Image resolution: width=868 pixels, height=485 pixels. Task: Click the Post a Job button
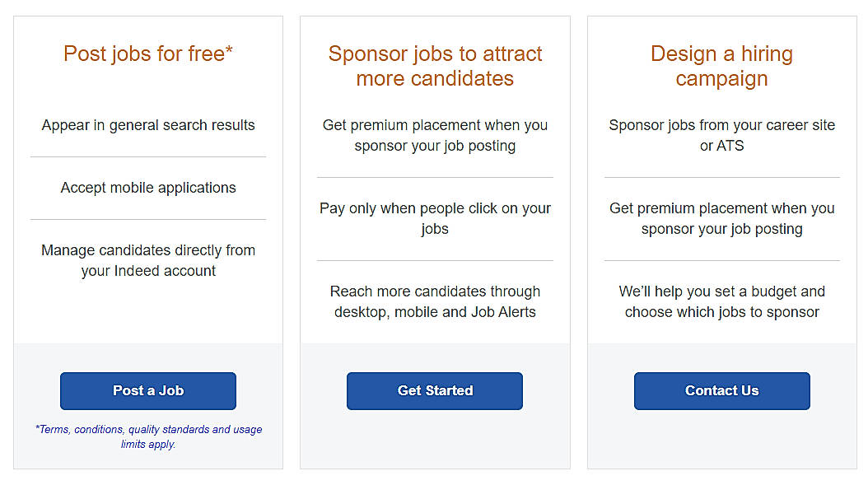tap(147, 391)
